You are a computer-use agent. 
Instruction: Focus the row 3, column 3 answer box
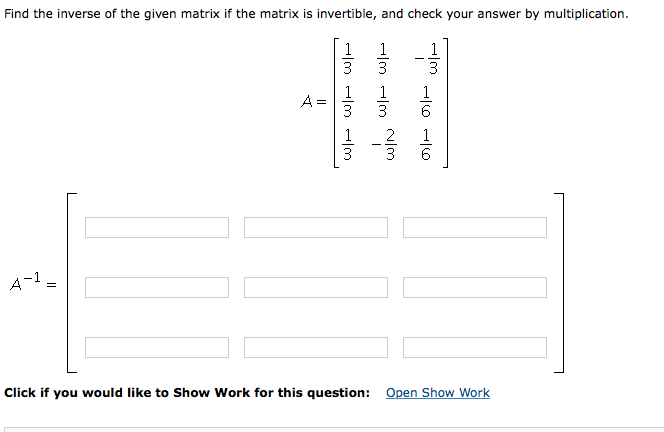[475, 347]
